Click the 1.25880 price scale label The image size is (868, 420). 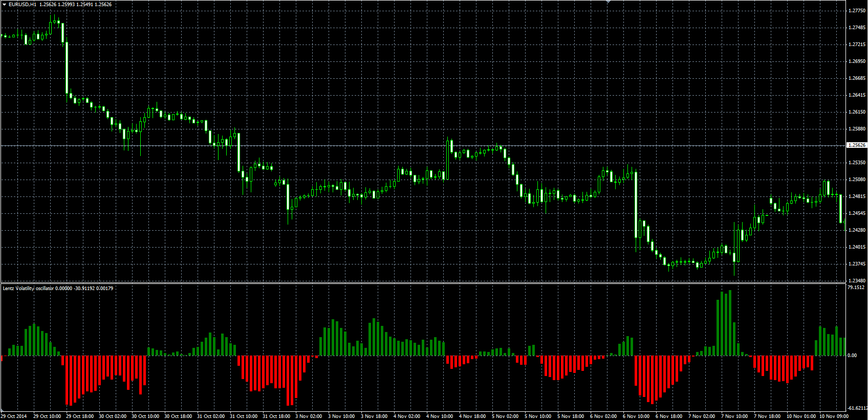857,129
